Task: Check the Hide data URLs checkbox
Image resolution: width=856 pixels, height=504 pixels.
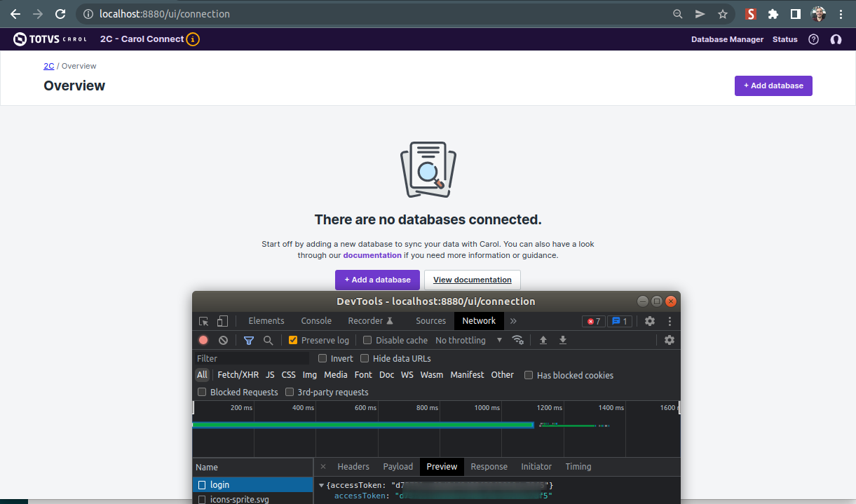Action: click(365, 358)
